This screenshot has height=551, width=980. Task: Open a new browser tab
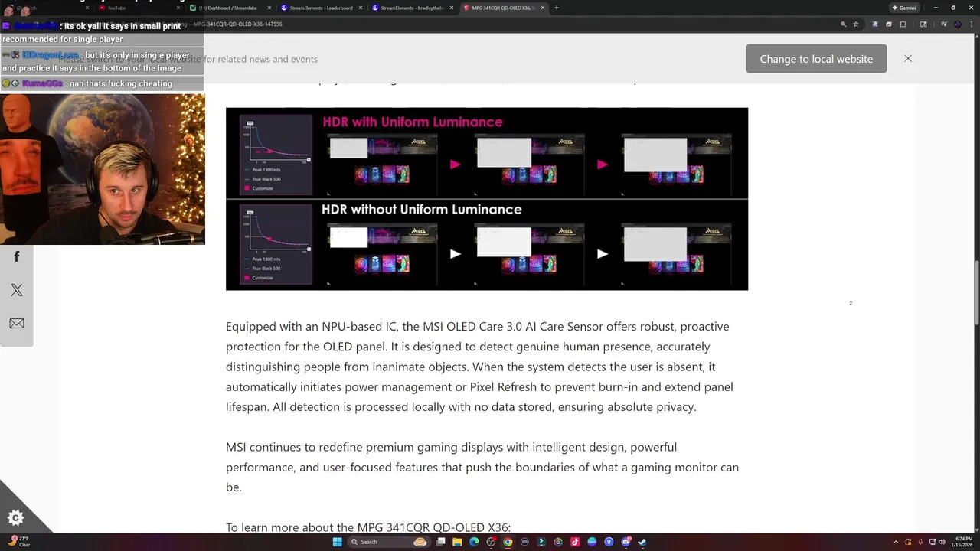click(x=557, y=8)
